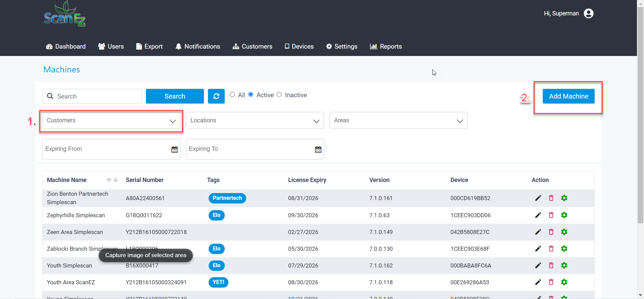
Task: Click the ScanEZ logo
Action: [x=65, y=14]
